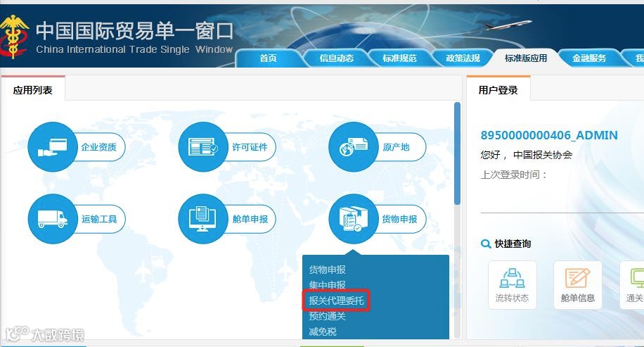Click the 上次登录时间 text
Image resolution: width=644 pixels, height=347 pixels.
[514, 175]
